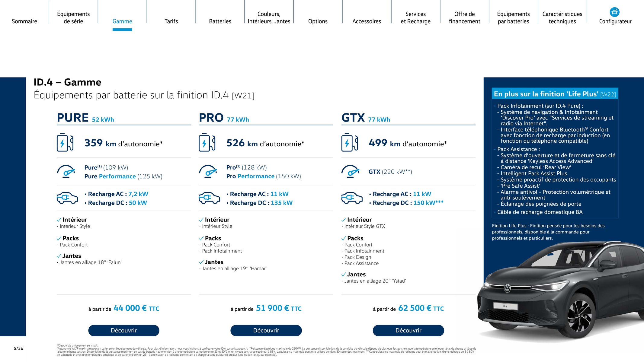Click 'Recharge DC : 135 kW' text
The height and width of the screenshot is (362, 644).
261,203
